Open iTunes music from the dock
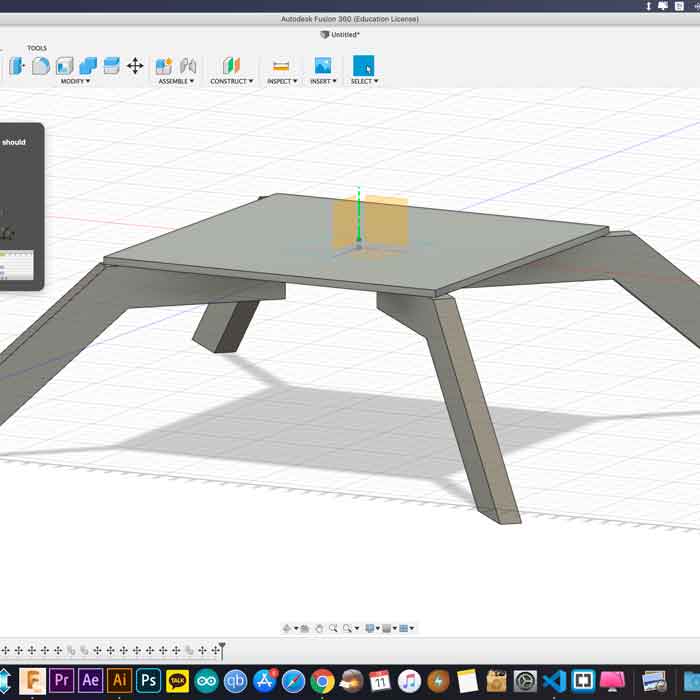 [409, 681]
